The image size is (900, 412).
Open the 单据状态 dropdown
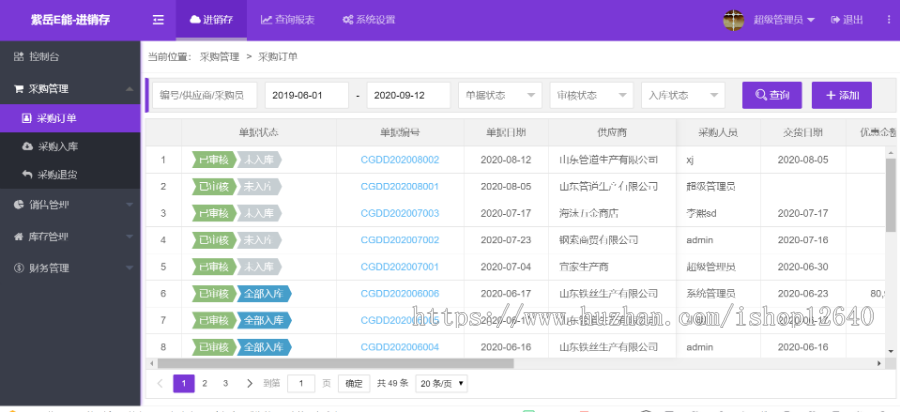pos(500,95)
